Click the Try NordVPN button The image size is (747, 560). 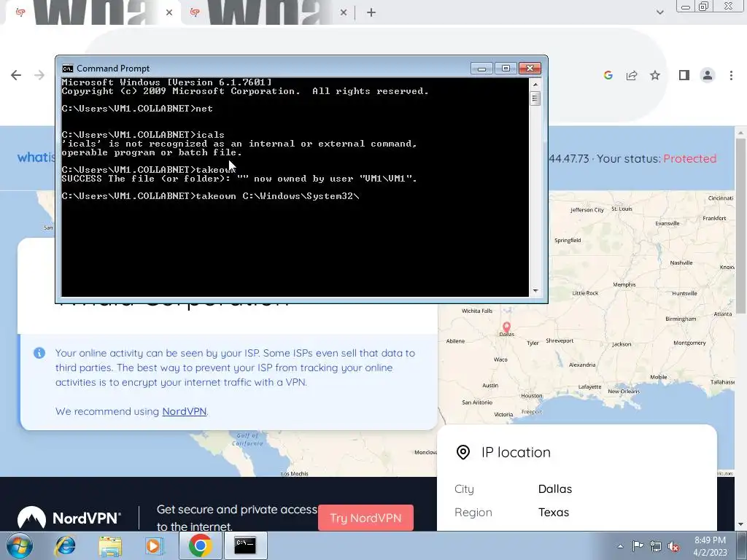365,518
